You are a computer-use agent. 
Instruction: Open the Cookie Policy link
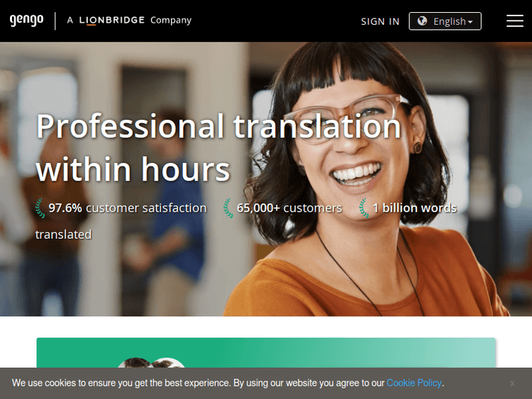point(414,383)
